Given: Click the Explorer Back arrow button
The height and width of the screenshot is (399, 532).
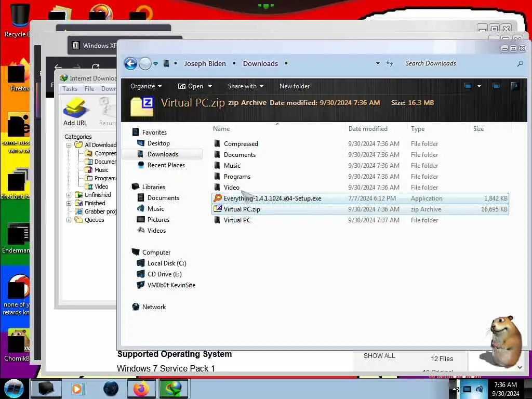Looking at the screenshot, I should tap(130, 63).
